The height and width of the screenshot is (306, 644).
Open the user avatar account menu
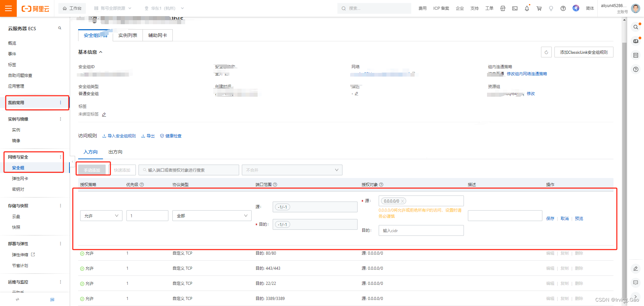636,8
